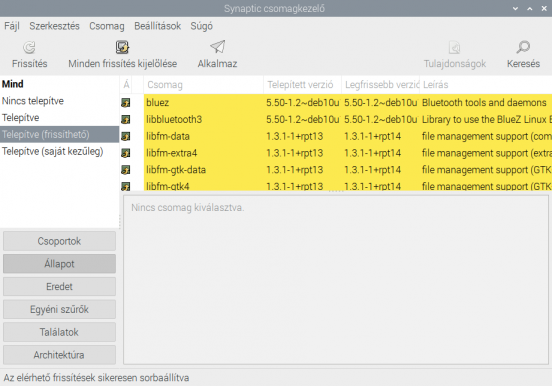Click libfm-gtk-data latest version 1.3.1-1+rpt14

pos(372,170)
